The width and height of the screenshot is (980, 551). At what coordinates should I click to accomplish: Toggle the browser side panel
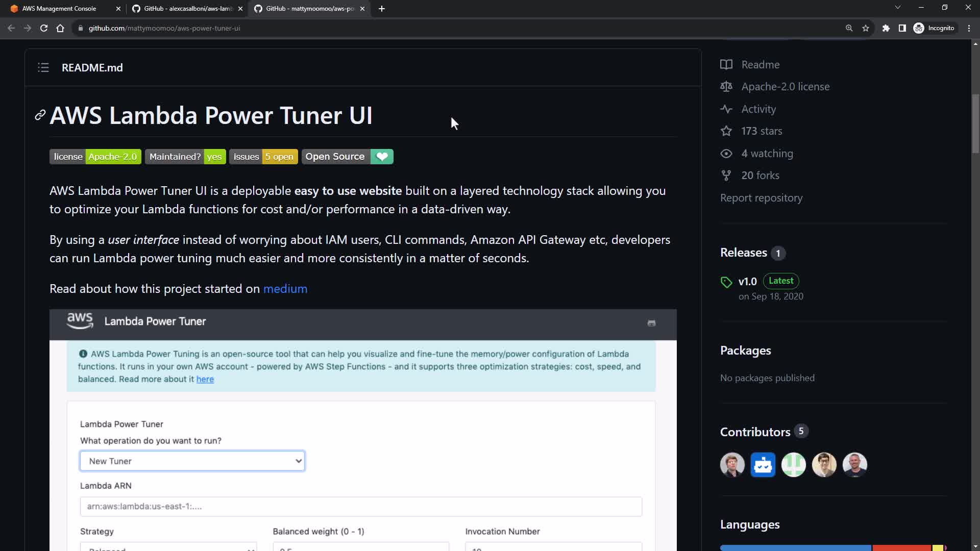point(902,28)
